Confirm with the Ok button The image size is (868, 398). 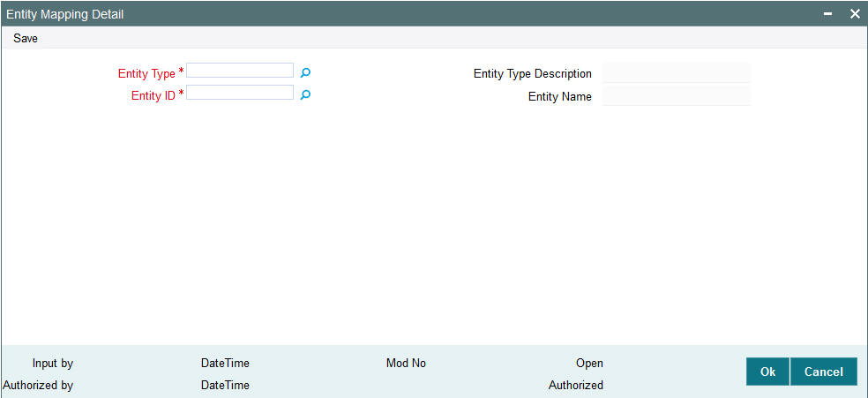[767, 372]
